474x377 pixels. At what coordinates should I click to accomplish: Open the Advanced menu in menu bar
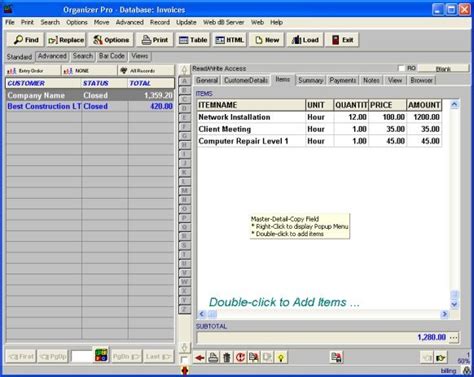point(130,22)
